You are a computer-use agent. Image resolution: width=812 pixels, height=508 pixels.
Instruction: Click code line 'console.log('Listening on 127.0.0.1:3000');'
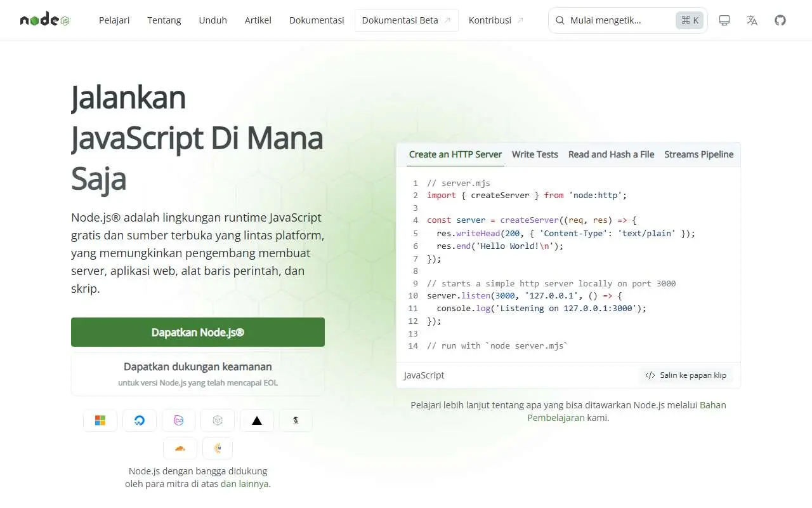click(542, 309)
